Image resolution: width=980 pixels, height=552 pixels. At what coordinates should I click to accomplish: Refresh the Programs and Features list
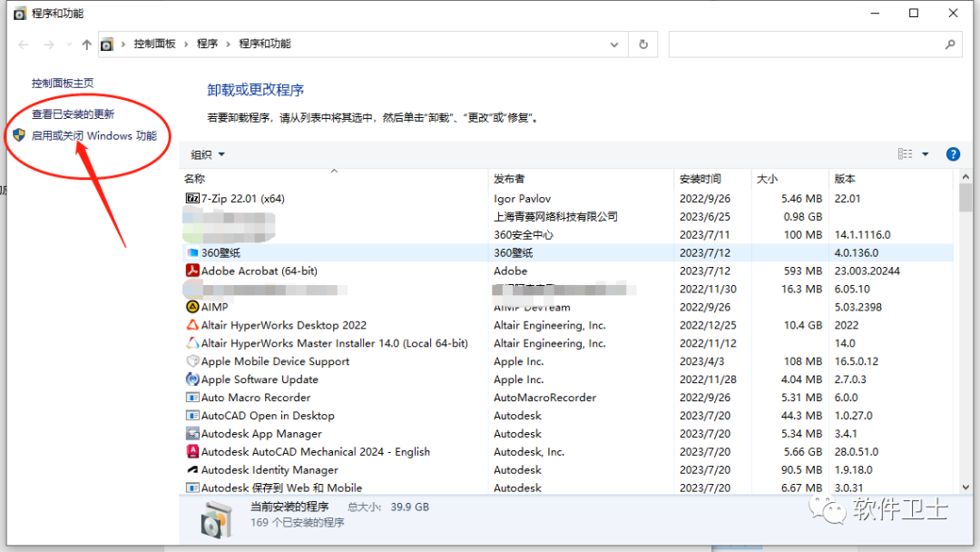(x=643, y=44)
